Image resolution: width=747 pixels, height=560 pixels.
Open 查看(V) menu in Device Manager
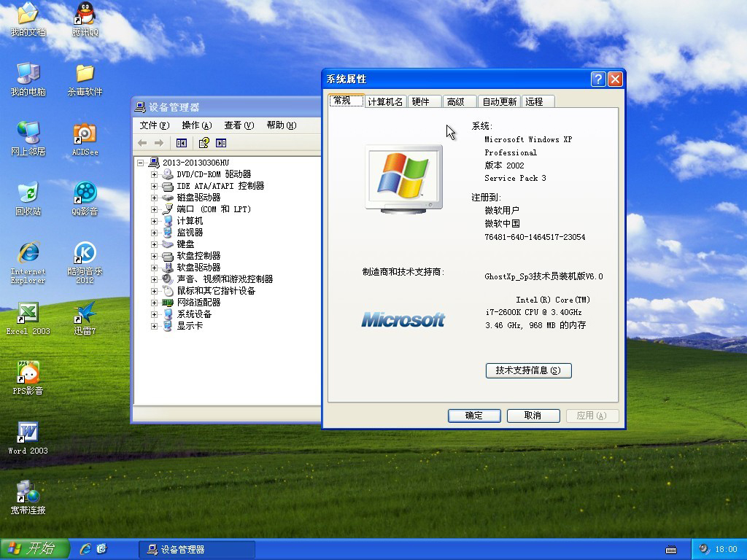pyautogui.click(x=239, y=125)
